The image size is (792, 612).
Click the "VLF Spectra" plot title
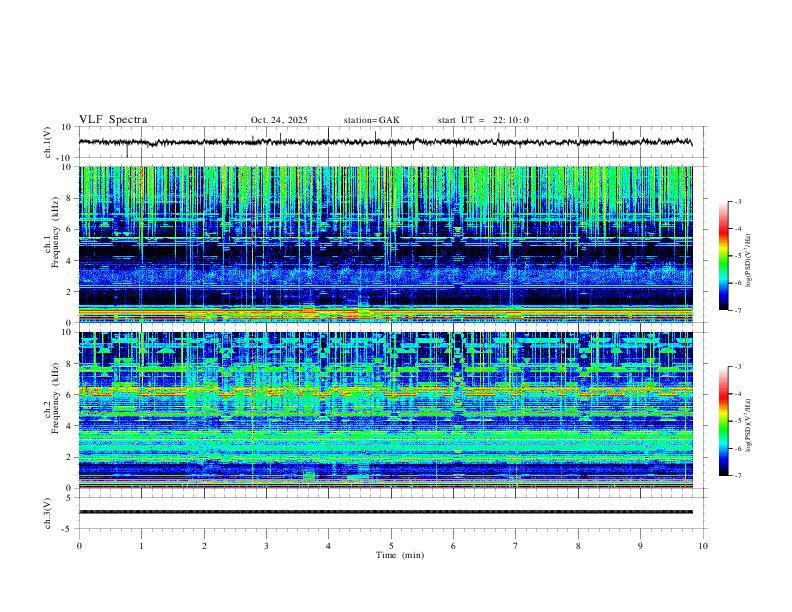(x=113, y=120)
